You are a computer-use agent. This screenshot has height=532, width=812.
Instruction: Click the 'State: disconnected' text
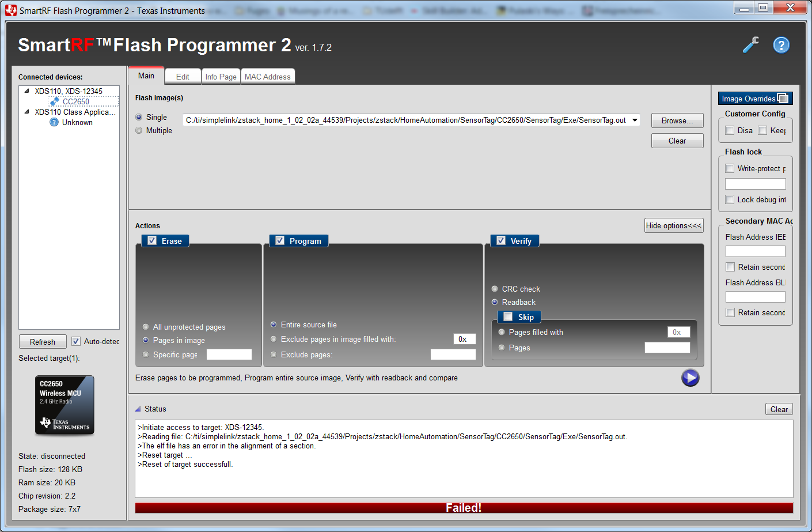click(x=52, y=456)
